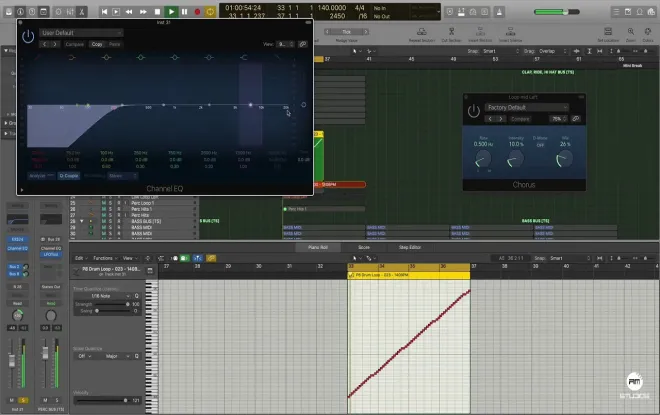Screen dimensions: 660x415
Task: Open the Mixer icon in control bar
Action: tap(70, 12)
